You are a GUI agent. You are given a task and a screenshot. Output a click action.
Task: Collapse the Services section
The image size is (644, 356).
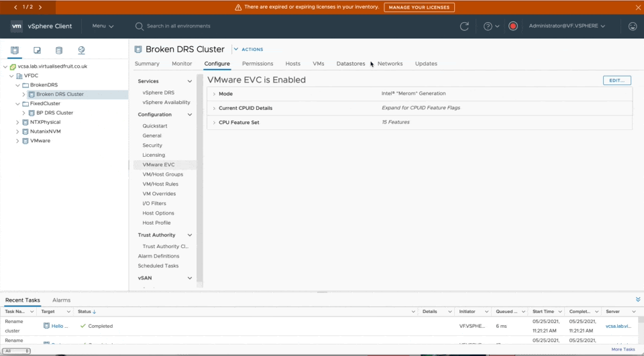[190, 81]
